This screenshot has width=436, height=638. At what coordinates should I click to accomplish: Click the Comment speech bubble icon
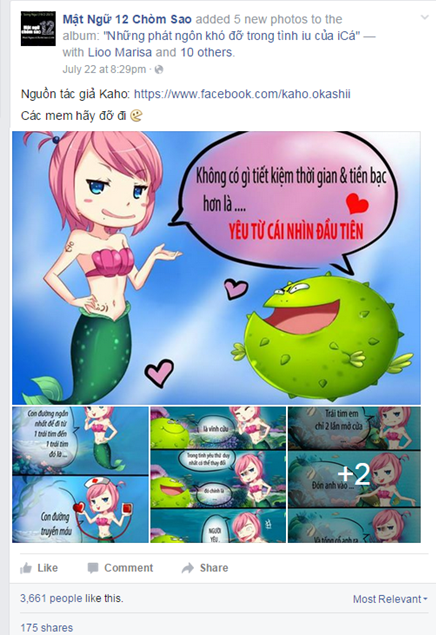coord(93,568)
